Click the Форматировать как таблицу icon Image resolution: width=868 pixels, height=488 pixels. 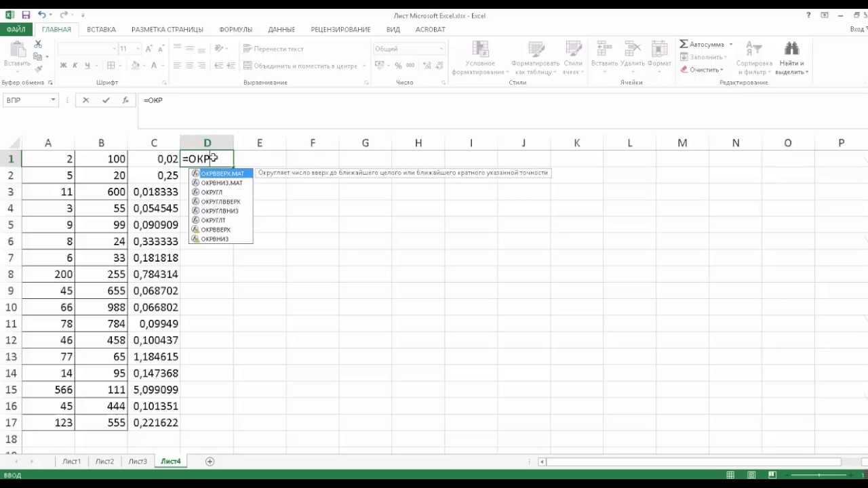pos(536,49)
